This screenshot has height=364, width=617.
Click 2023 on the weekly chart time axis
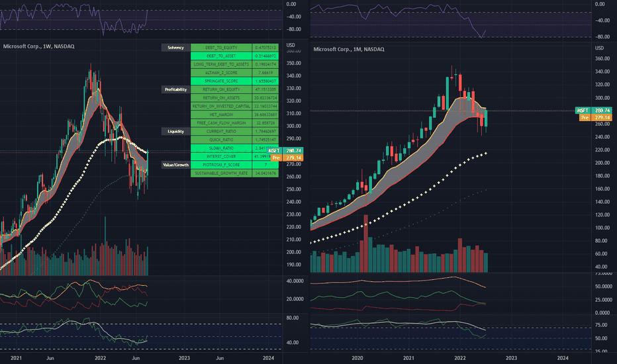[x=184, y=358]
